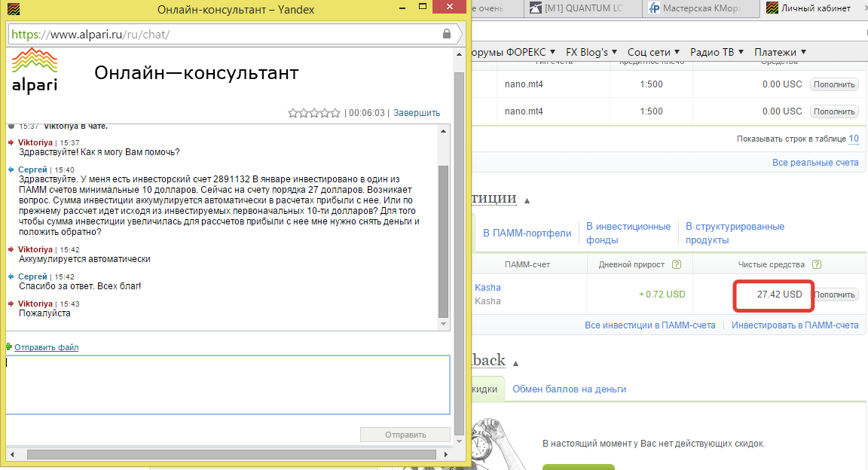Click the left arrow of the horizontal scrollbar
The image size is (868, 470).
(x=12, y=454)
